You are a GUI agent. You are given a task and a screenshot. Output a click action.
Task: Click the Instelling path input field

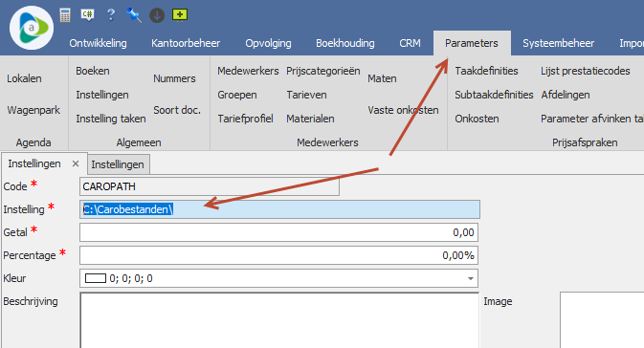(x=279, y=209)
